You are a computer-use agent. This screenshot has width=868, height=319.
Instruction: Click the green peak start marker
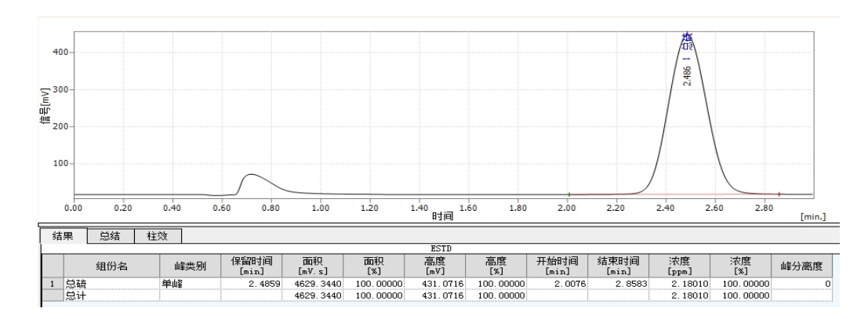[569, 194]
